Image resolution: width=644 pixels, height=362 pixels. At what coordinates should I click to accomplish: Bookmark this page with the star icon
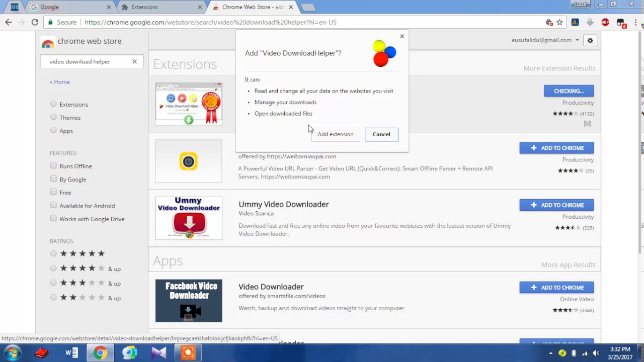pos(559,22)
